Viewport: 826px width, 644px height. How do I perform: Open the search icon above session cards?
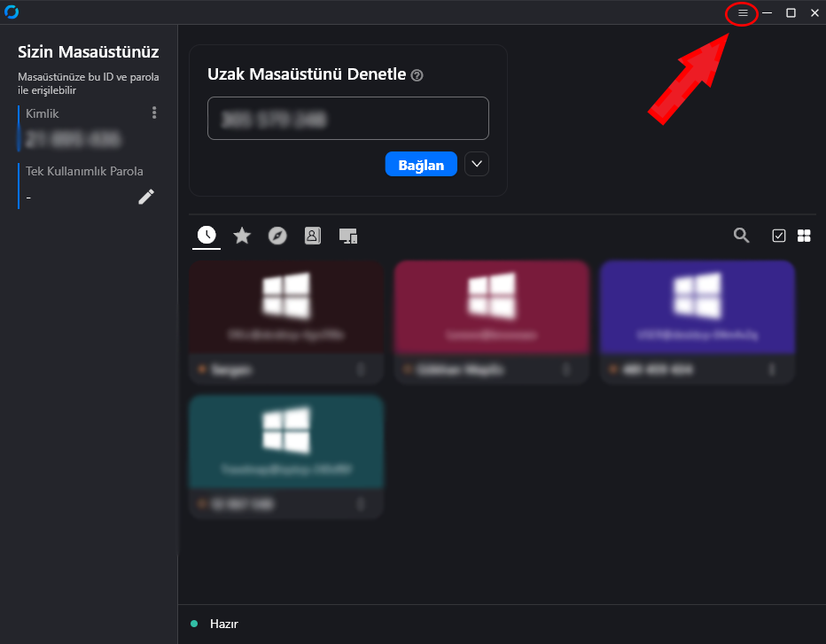[741, 235]
